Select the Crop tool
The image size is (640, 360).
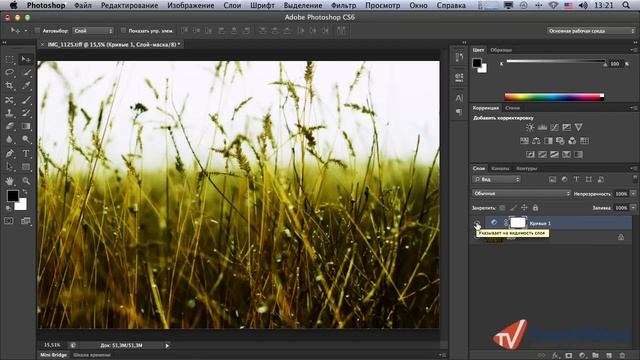[10, 86]
